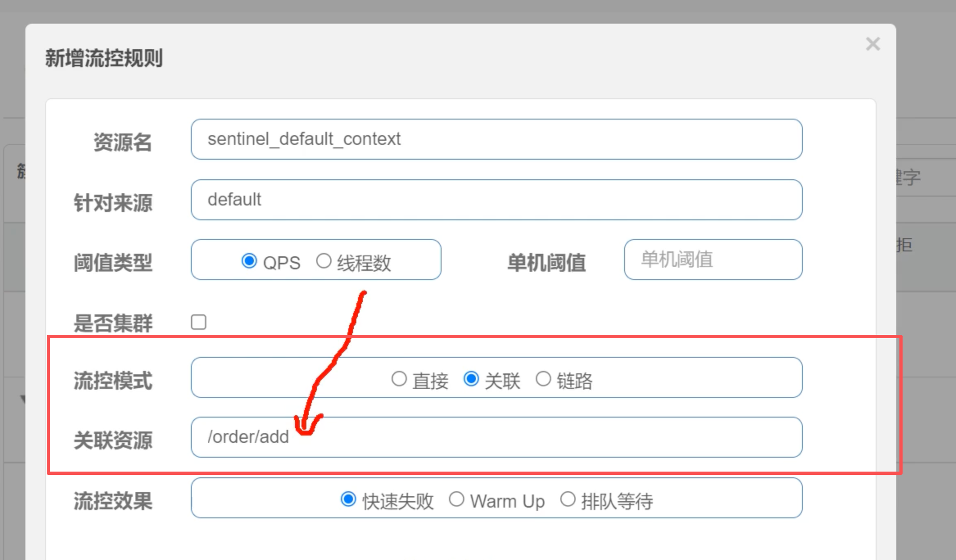Image resolution: width=956 pixels, height=560 pixels.
Task: Select 直接 flow control mode
Action: point(399,379)
